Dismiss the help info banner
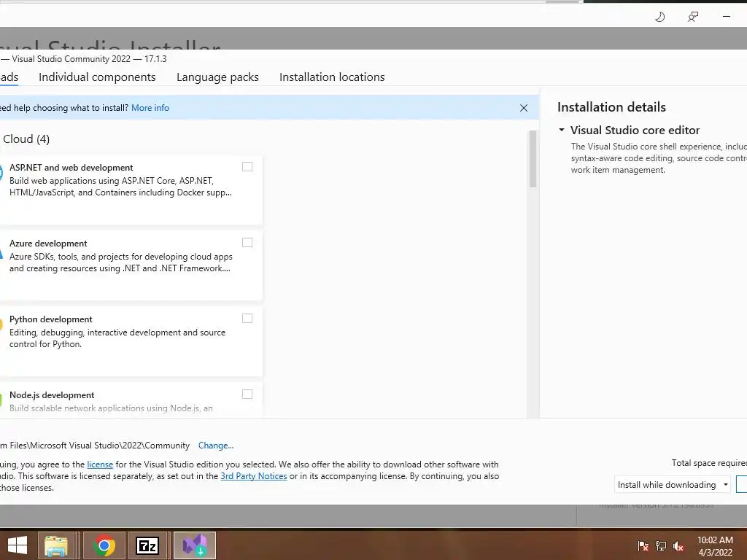747x560 pixels. pos(524,108)
